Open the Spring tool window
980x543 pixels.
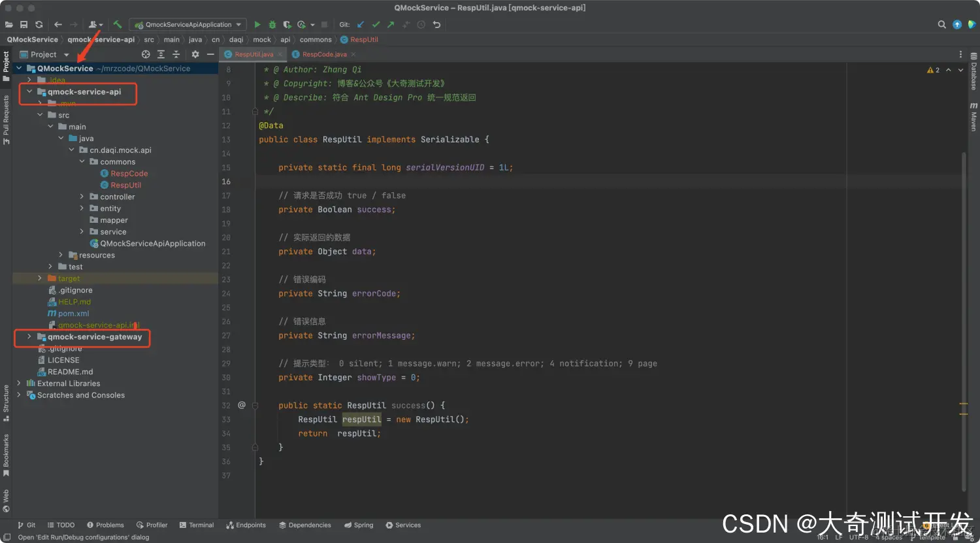tap(359, 525)
